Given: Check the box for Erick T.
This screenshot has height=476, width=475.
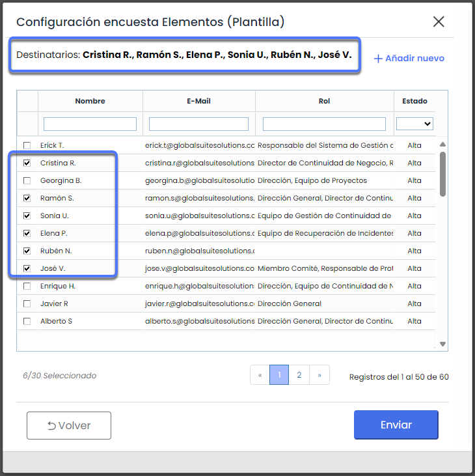Looking at the screenshot, I should click(27, 145).
